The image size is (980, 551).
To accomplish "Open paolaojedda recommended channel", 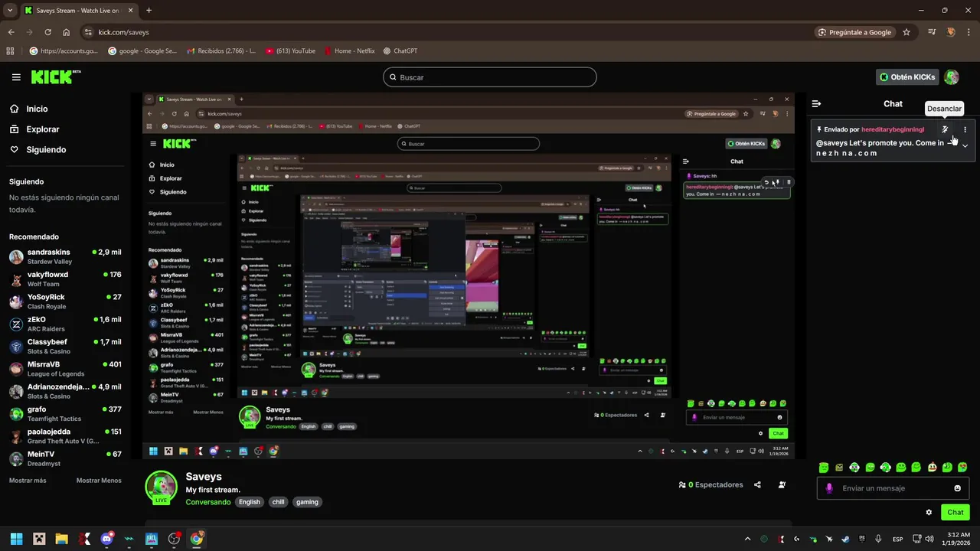I will [65, 436].
